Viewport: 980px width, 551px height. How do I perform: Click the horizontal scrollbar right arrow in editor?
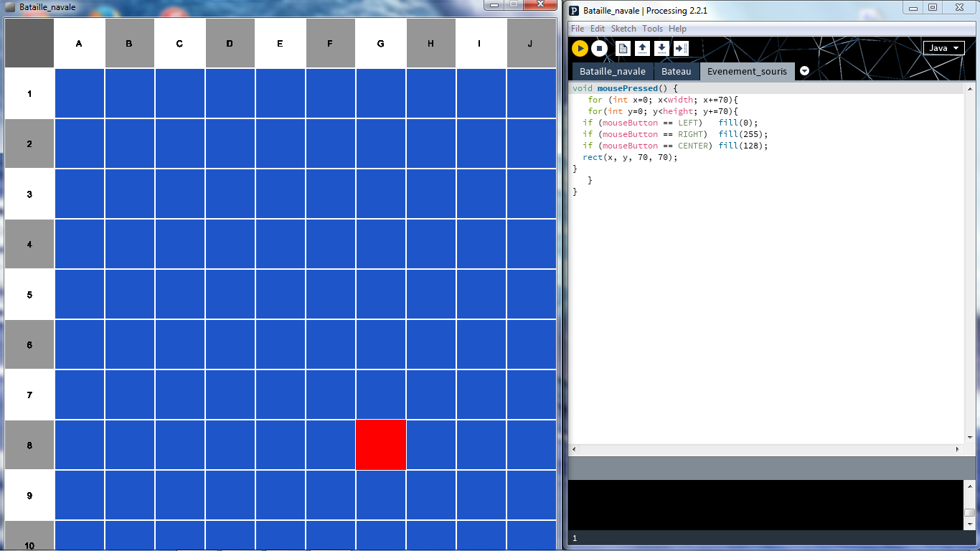tap(957, 449)
